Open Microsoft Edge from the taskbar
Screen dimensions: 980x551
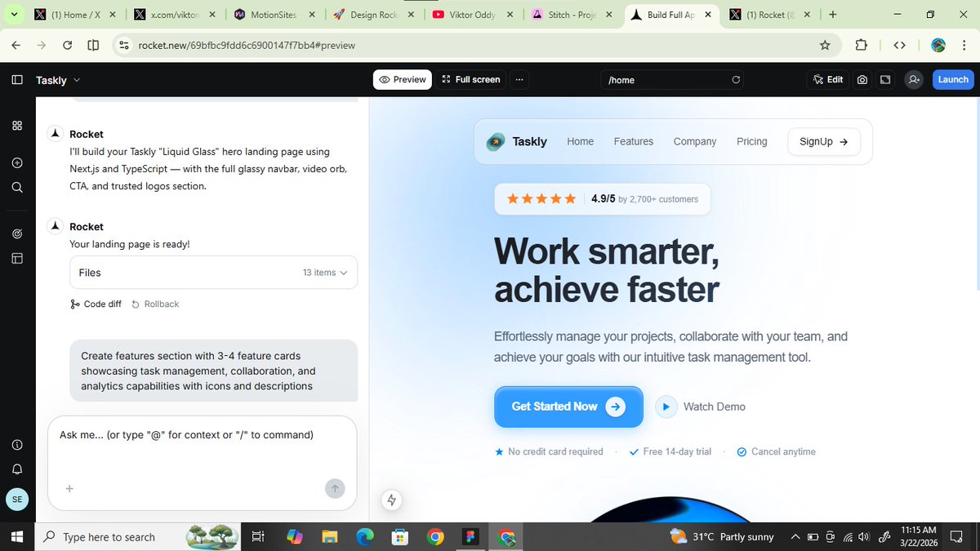click(365, 537)
